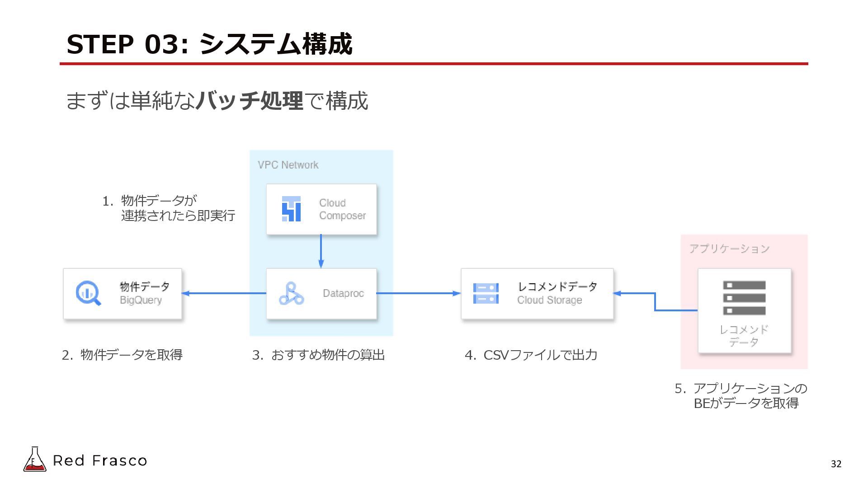Click the caption 4. CSVファイルで出力
This screenshot has width=868, height=488.
[x=531, y=355]
